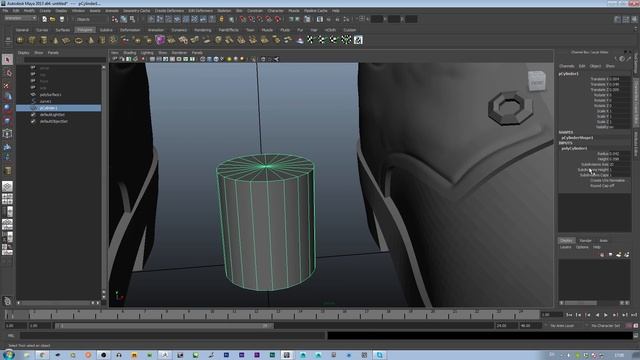This screenshot has width=640, height=360.
Task: Open the module selector dropdown
Action: [x=20, y=18]
